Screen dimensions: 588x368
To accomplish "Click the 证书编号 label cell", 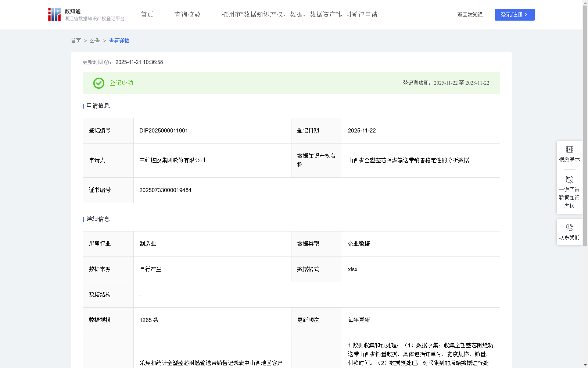I will [108, 190].
